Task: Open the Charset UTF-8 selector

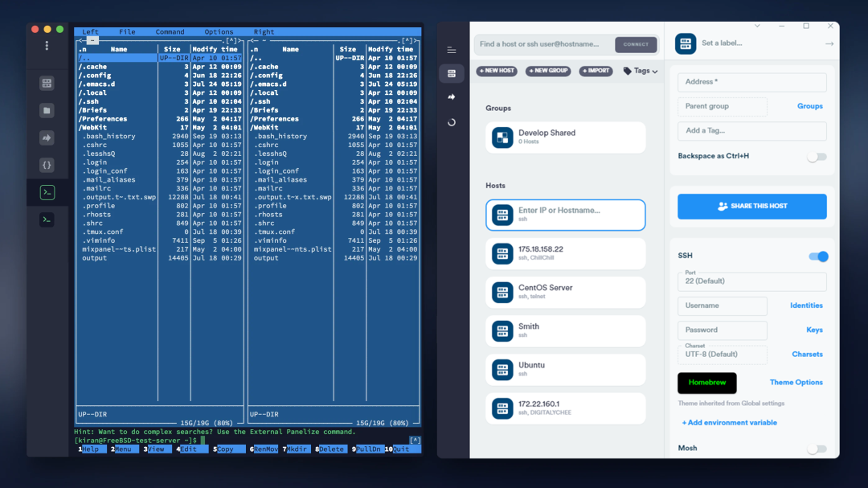Action: pos(722,354)
